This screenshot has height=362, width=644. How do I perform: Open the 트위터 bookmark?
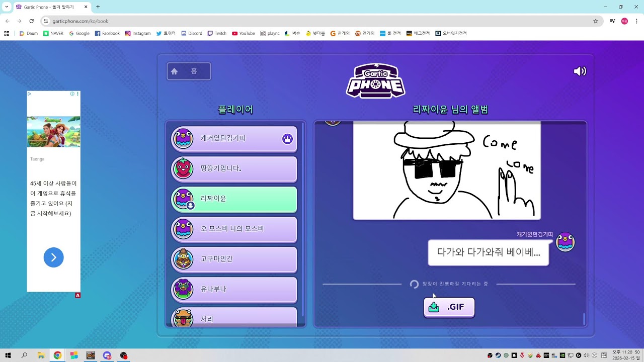click(166, 34)
